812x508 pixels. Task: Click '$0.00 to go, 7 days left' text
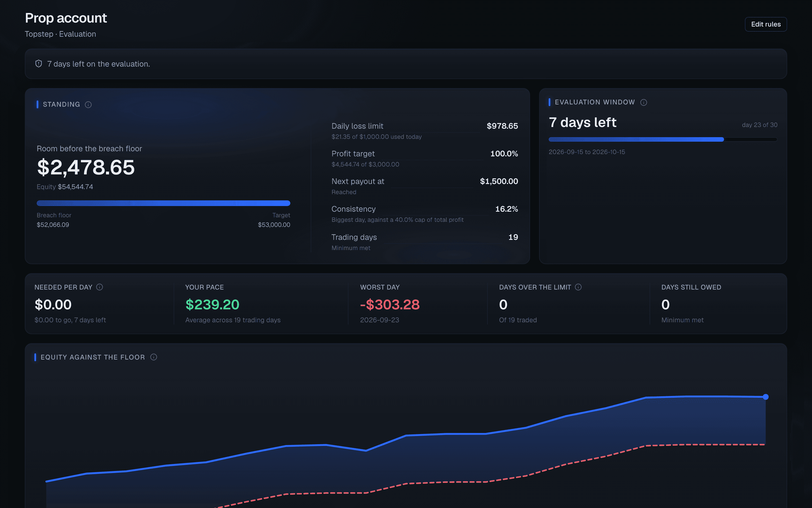70,320
